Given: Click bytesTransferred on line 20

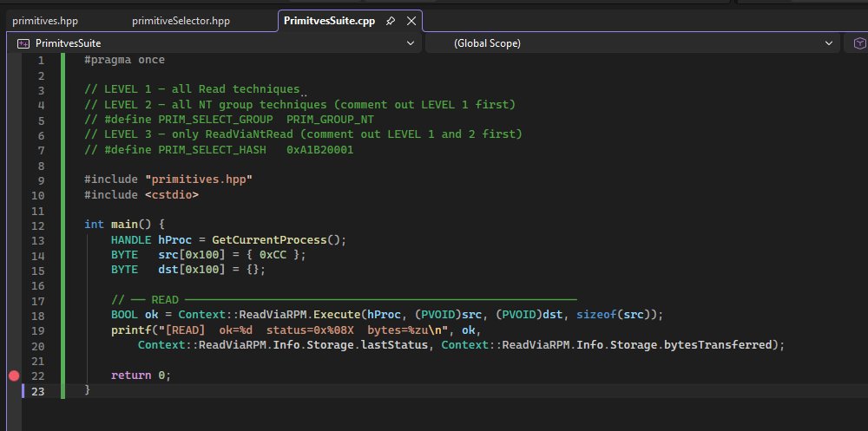Looking at the screenshot, I should (718, 345).
